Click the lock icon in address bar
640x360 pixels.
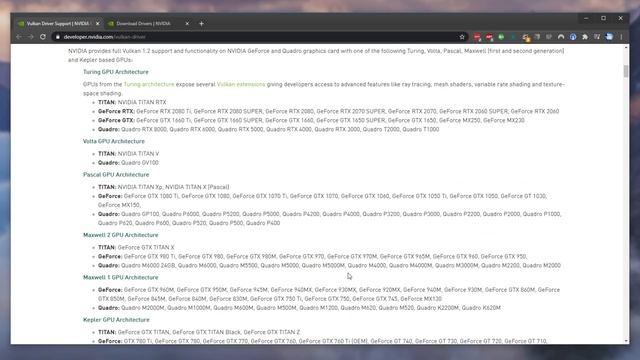click(x=58, y=37)
